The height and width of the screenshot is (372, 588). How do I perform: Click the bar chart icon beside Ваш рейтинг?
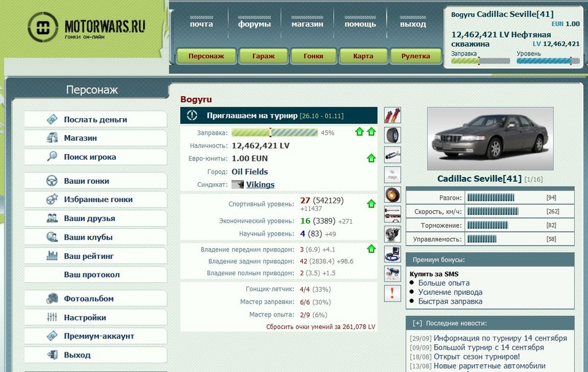[52, 256]
